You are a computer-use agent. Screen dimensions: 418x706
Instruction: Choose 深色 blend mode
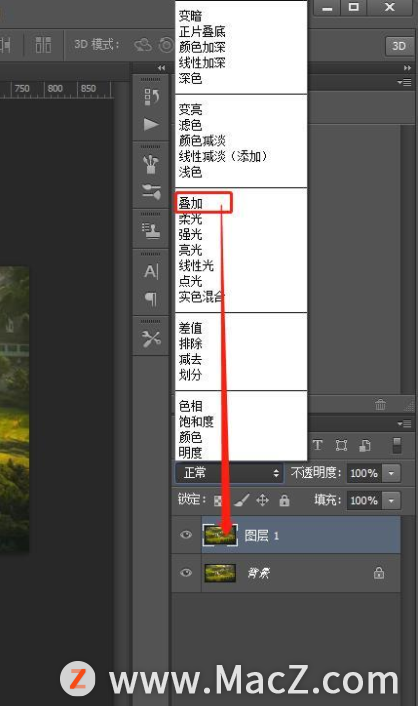click(x=191, y=78)
